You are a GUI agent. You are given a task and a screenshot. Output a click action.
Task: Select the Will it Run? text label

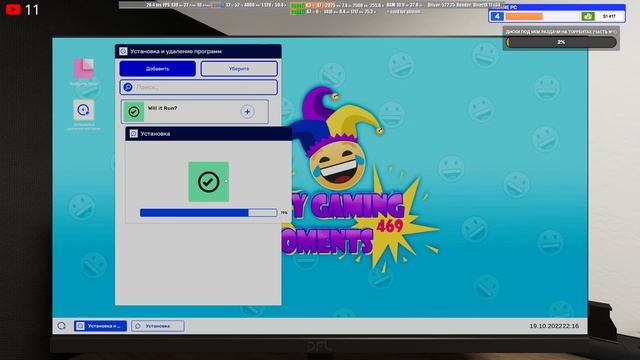pyautogui.click(x=162, y=108)
